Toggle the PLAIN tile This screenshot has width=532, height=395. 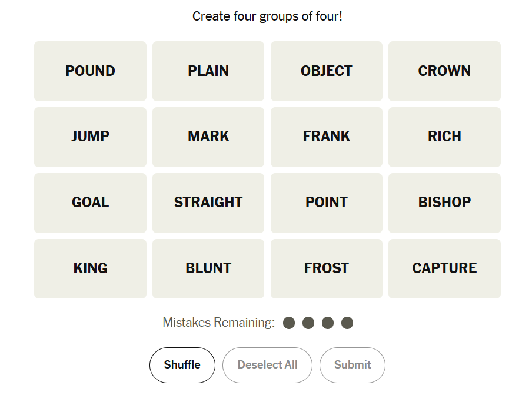[208, 71]
